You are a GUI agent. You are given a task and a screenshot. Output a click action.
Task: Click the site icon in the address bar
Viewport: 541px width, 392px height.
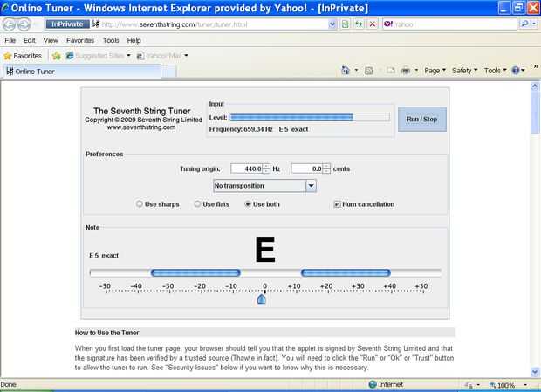pyautogui.click(x=96, y=24)
